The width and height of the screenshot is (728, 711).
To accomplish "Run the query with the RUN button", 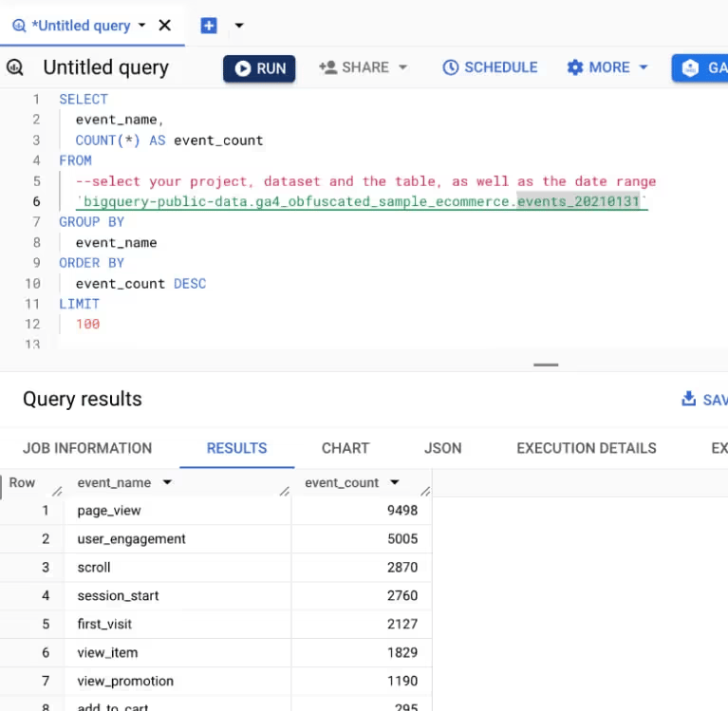I will pos(259,68).
